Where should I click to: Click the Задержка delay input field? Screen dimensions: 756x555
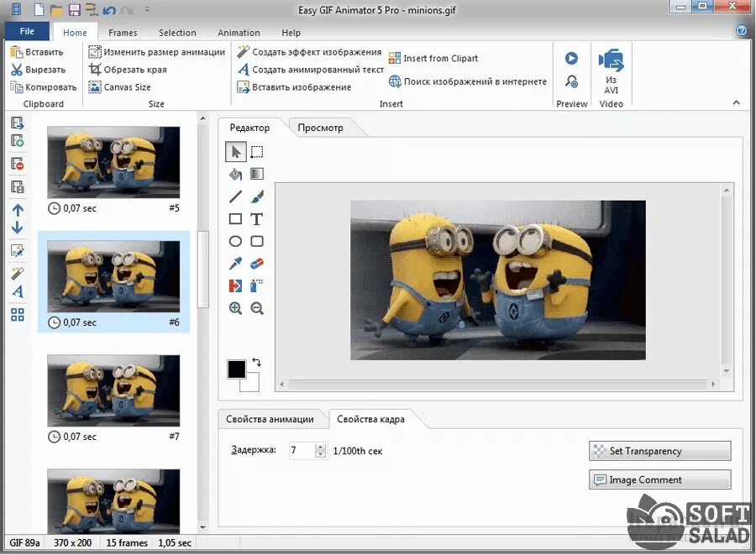[x=302, y=450]
